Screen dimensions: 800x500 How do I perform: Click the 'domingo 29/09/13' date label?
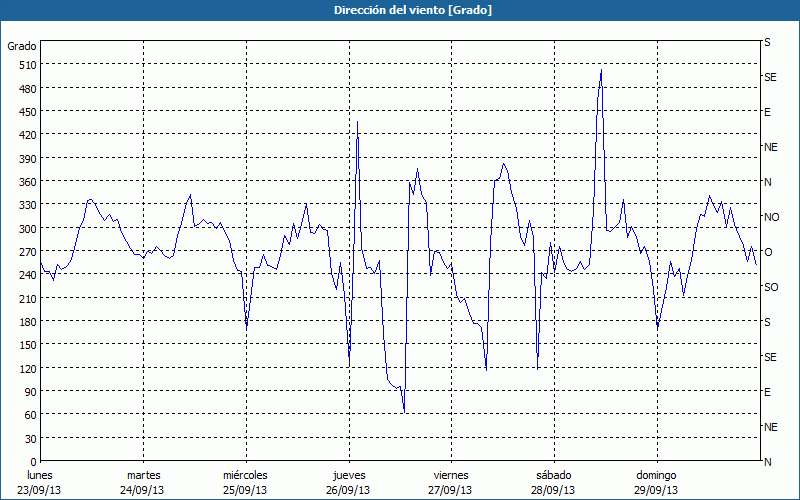(656, 482)
